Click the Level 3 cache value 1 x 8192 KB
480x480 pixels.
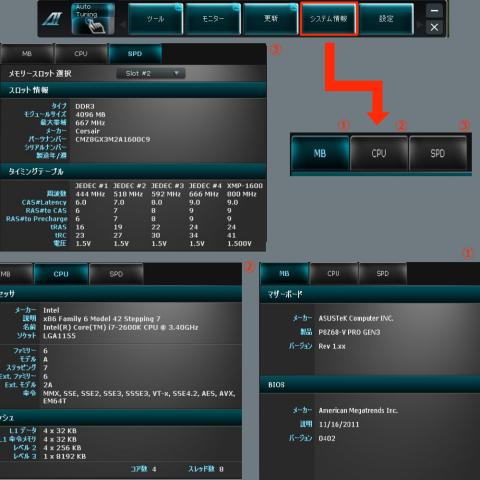pos(64,456)
